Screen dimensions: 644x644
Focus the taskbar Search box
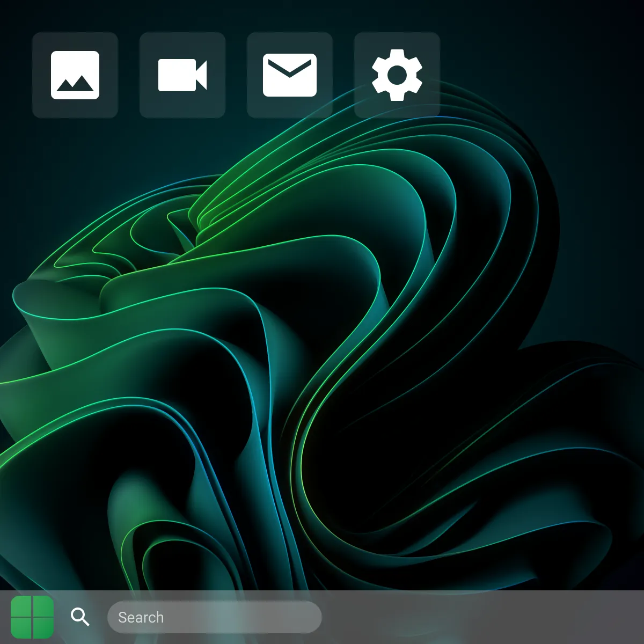215,617
